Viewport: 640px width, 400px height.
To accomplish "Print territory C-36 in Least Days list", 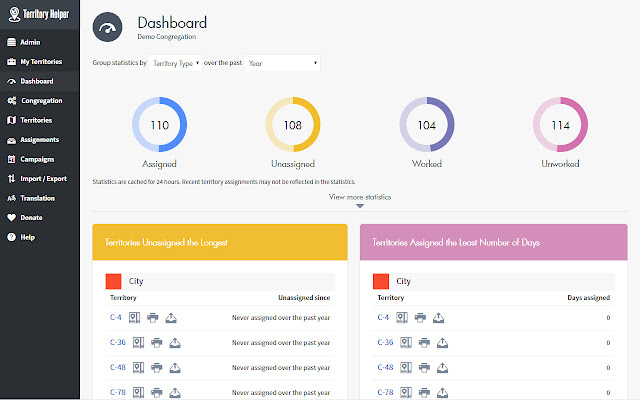I will tap(424, 342).
